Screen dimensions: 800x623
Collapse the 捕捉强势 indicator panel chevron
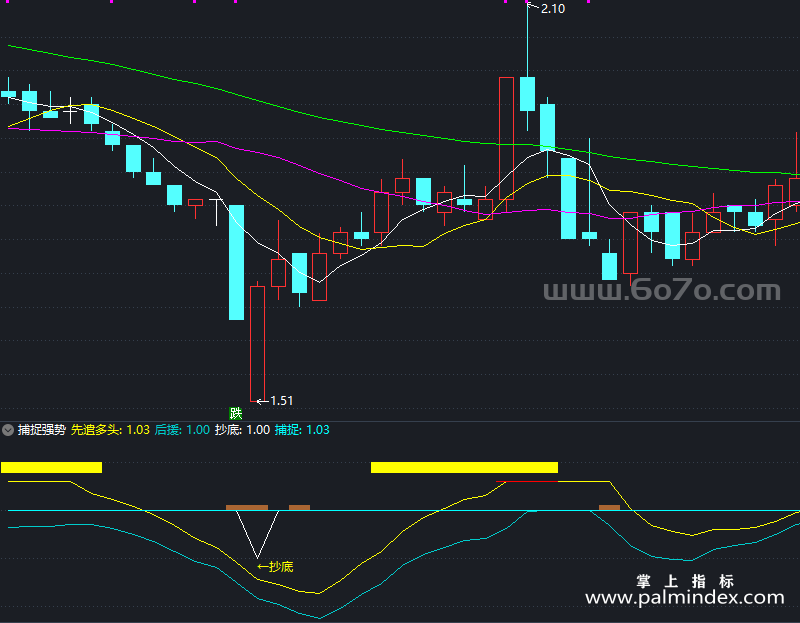point(8,430)
